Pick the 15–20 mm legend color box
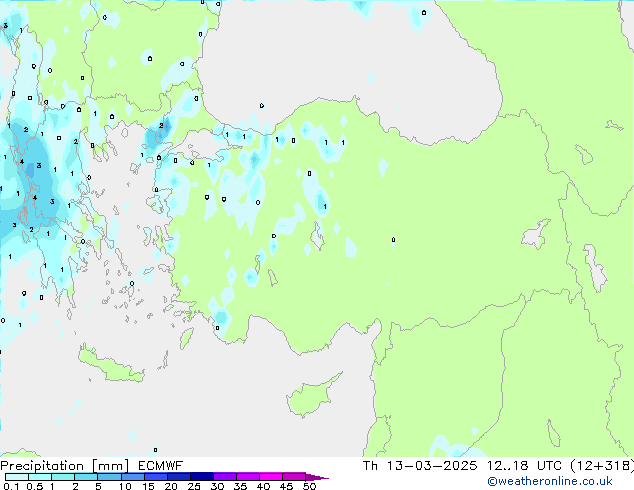The width and height of the screenshot is (634, 490). (x=155, y=477)
